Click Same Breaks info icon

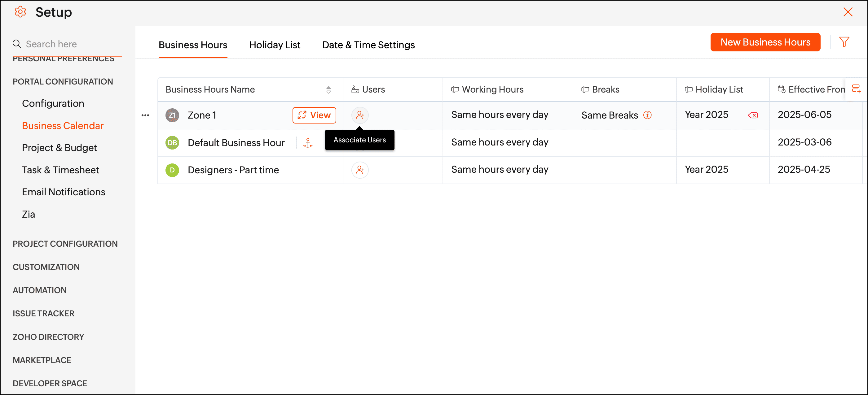647,115
